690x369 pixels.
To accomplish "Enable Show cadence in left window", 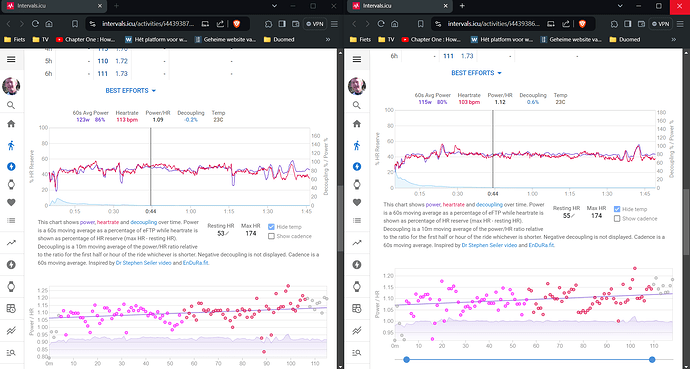I will click(x=271, y=236).
